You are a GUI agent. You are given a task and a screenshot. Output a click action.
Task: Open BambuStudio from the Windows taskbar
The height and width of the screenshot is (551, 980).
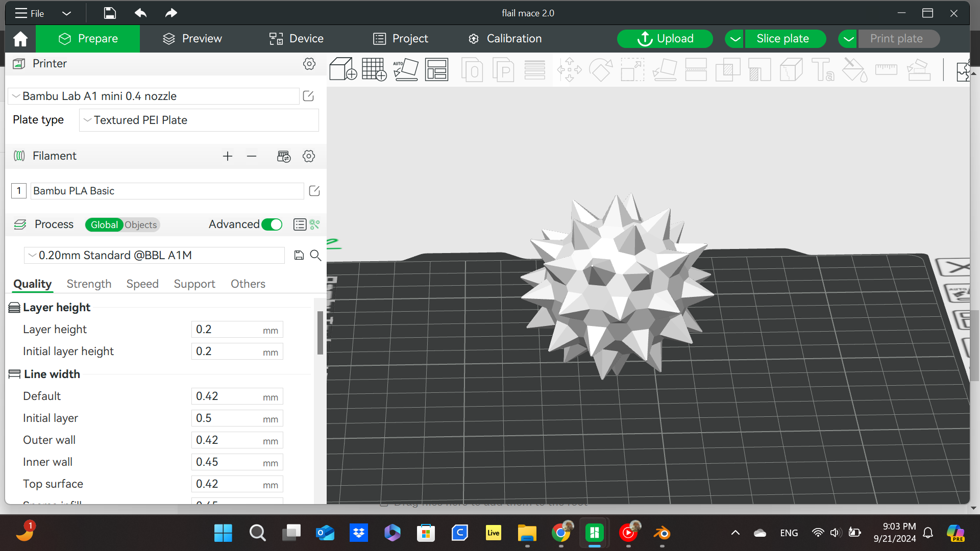pos(594,533)
